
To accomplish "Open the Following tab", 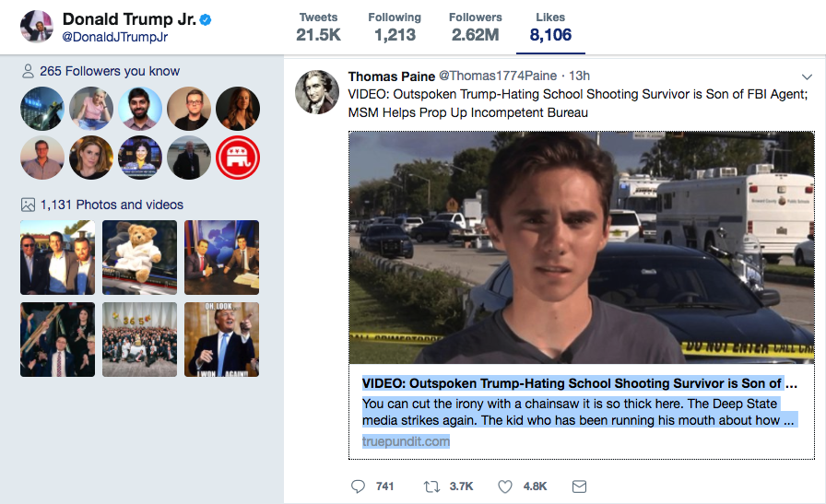I will pyautogui.click(x=395, y=28).
